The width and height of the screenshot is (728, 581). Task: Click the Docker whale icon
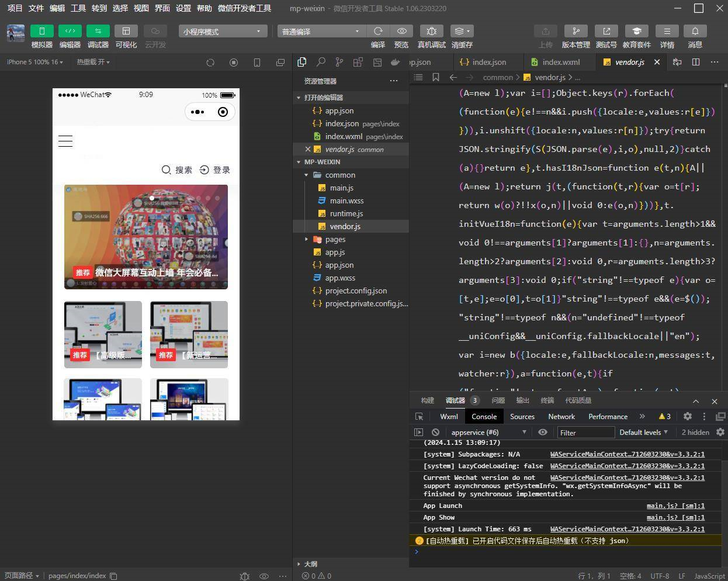point(396,62)
